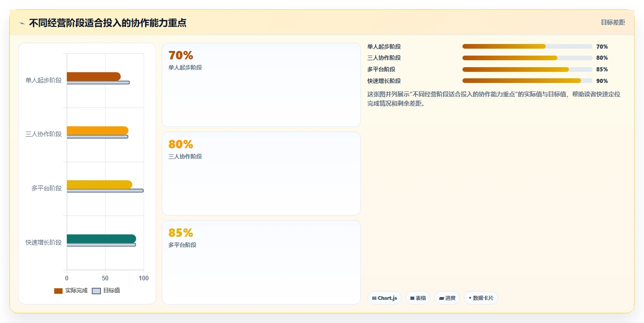Image resolution: width=644 pixels, height=323 pixels.
Task: Click the x-axis tick label 100
Action: pyautogui.click(x=144, y=278)
